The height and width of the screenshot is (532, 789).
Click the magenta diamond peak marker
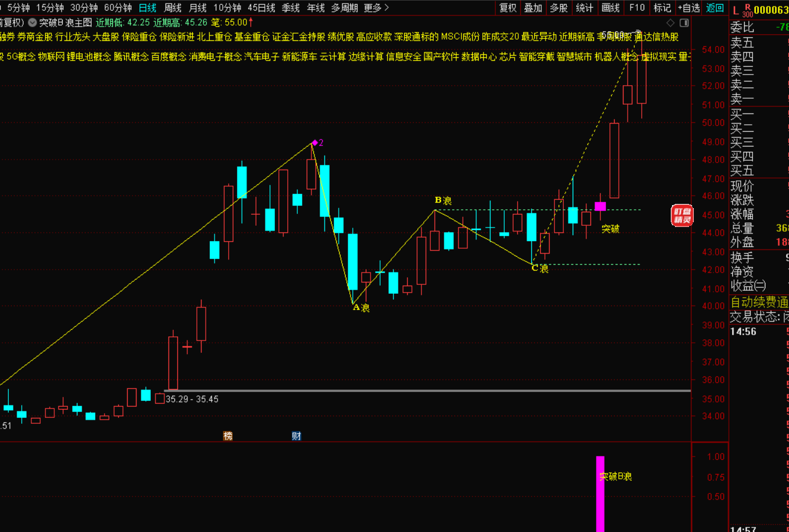315,142
